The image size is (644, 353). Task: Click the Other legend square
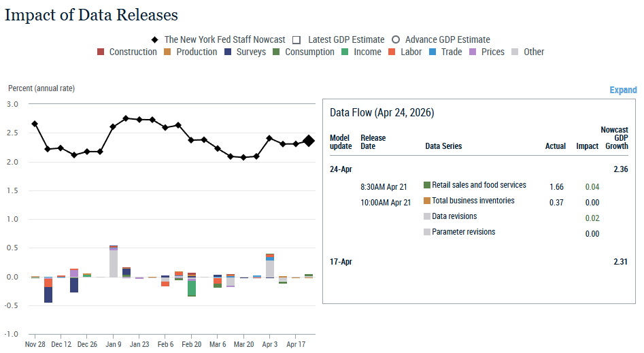coord(515,52)
